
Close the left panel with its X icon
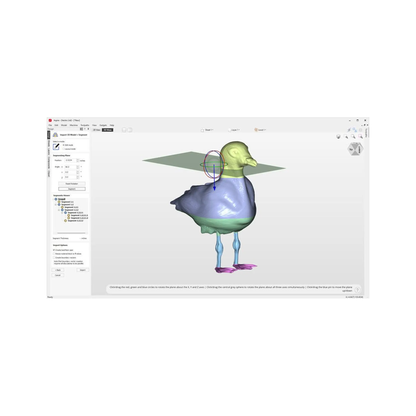pyautogui.click(x=88, y=129)
